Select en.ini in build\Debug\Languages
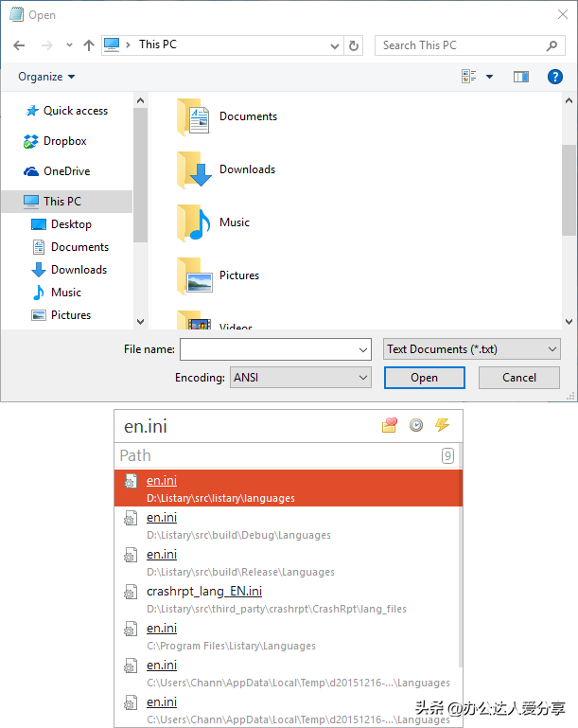 coord(287,525)
